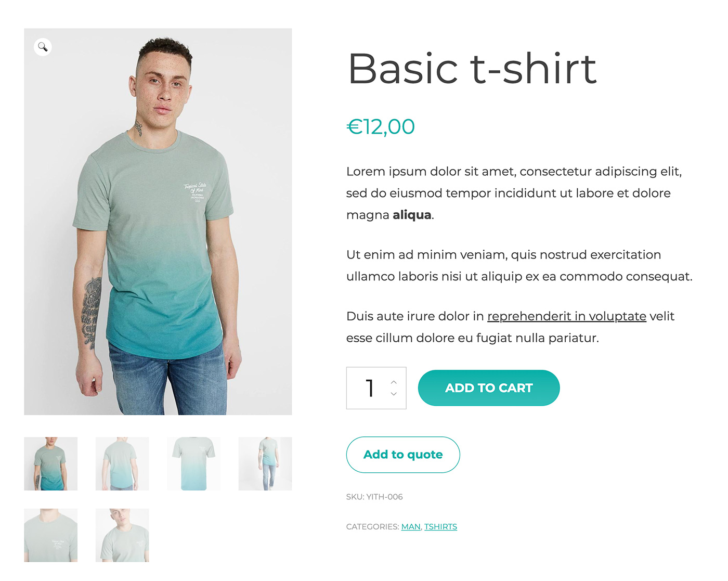Screen dimensions: 728x581
Task: Click the bold word aliqua in description
Action: coord(412,215)
